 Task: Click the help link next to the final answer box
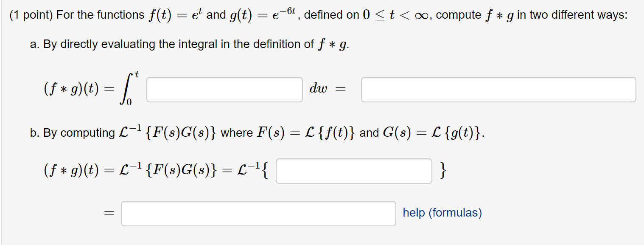click(x=441, y=213)
